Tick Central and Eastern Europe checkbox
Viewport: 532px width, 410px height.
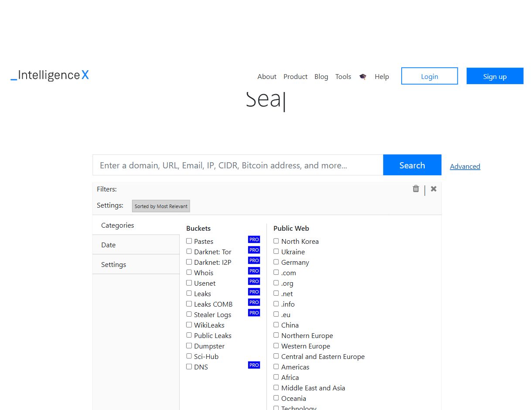tap(276, 356)
